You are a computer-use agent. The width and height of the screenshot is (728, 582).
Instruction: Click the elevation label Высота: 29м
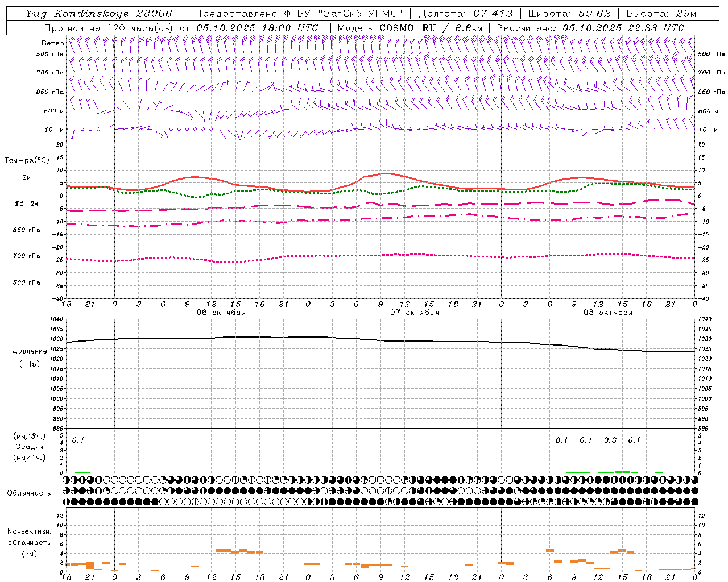tap(661, 14)
